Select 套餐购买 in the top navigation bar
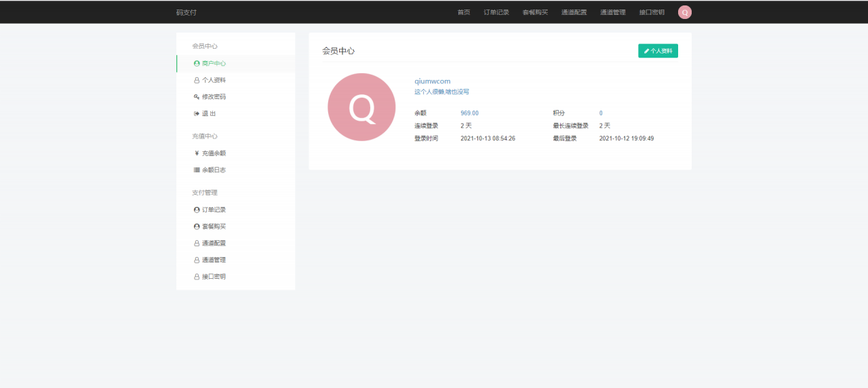Screen dimensions: 868x388 [535, 12]
